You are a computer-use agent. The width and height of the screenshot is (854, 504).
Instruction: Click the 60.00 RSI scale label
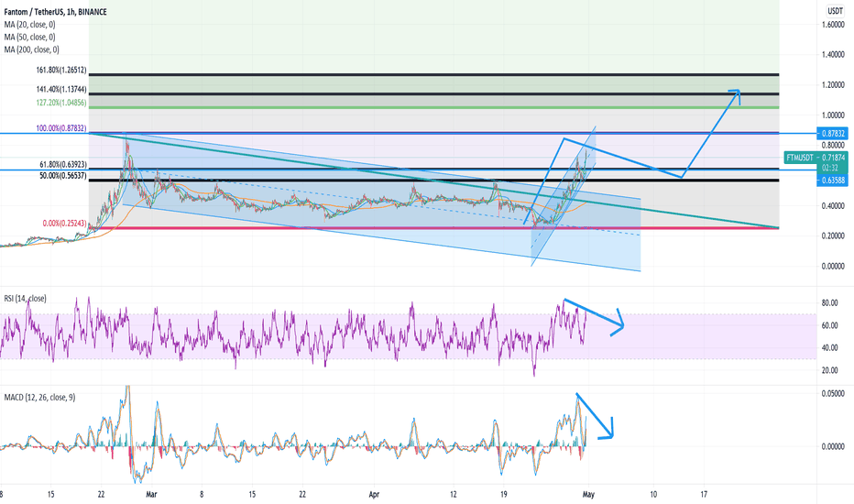click(x=829, y=326)
